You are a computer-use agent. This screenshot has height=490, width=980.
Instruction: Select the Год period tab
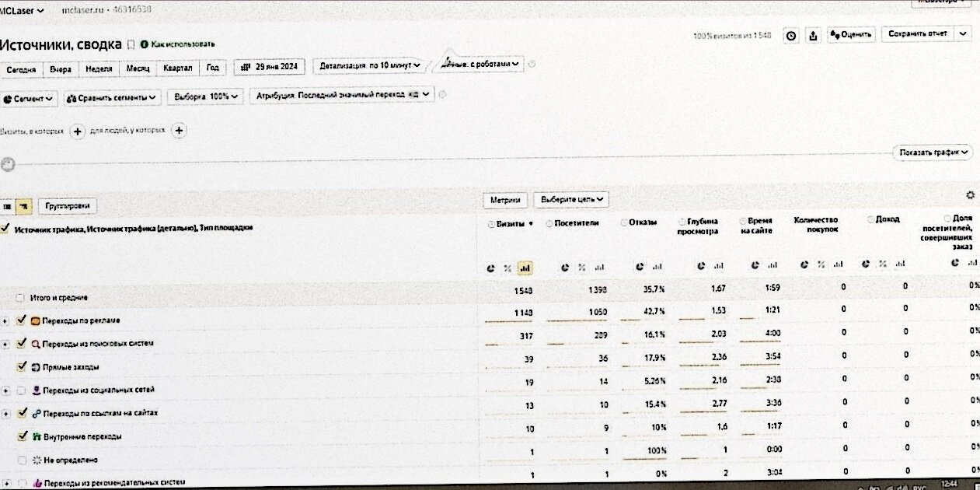pos(212,68)
